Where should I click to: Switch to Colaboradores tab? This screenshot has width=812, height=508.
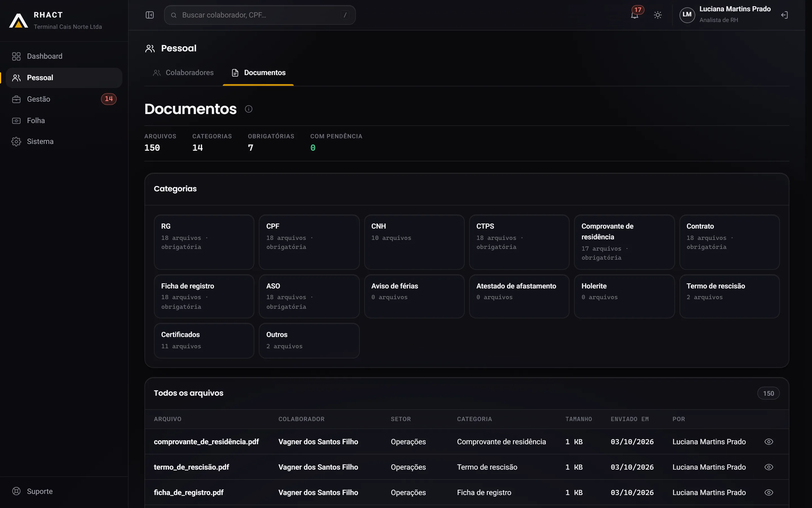click(183, 73)
